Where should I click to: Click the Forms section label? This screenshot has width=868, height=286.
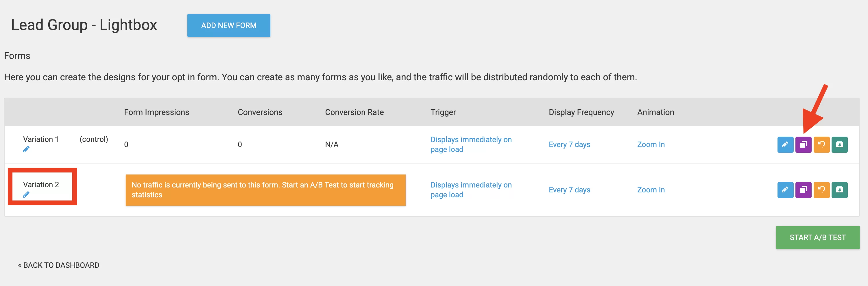(17, 55)
